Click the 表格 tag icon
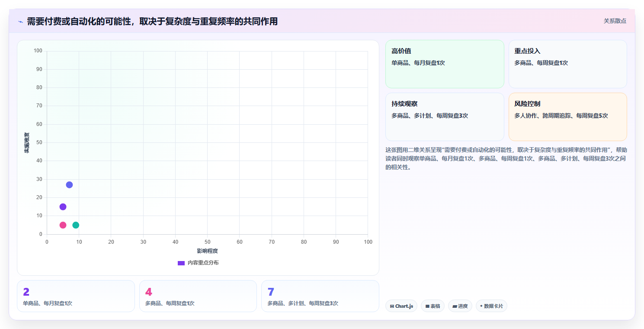Image resolution: width=644 pixels, height=329 pixels. [427, 306]
